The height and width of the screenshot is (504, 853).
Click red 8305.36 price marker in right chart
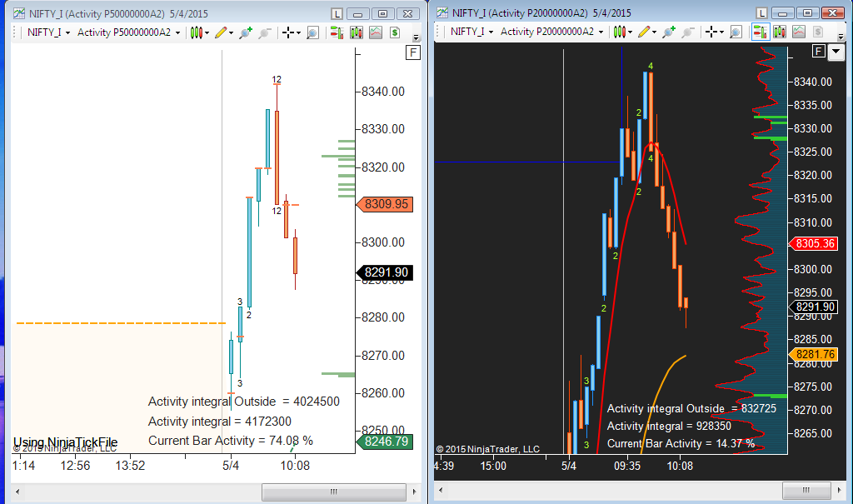tap(813, 244)
